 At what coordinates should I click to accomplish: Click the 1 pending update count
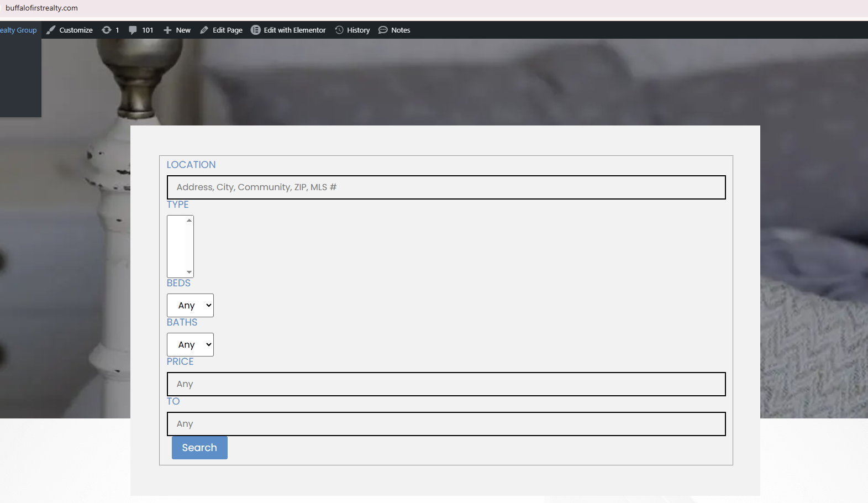tap(117, 30)
